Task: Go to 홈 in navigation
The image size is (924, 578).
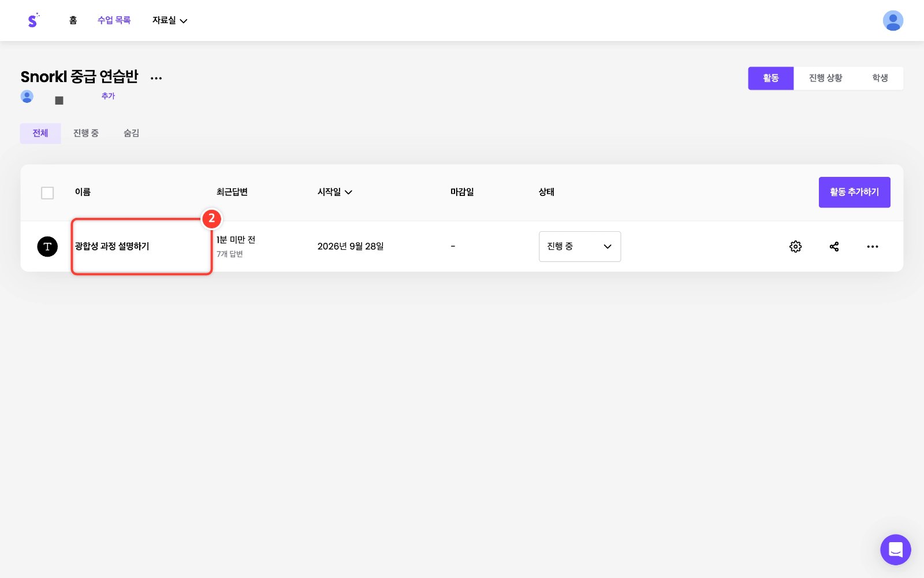Action: coord(73,20)
